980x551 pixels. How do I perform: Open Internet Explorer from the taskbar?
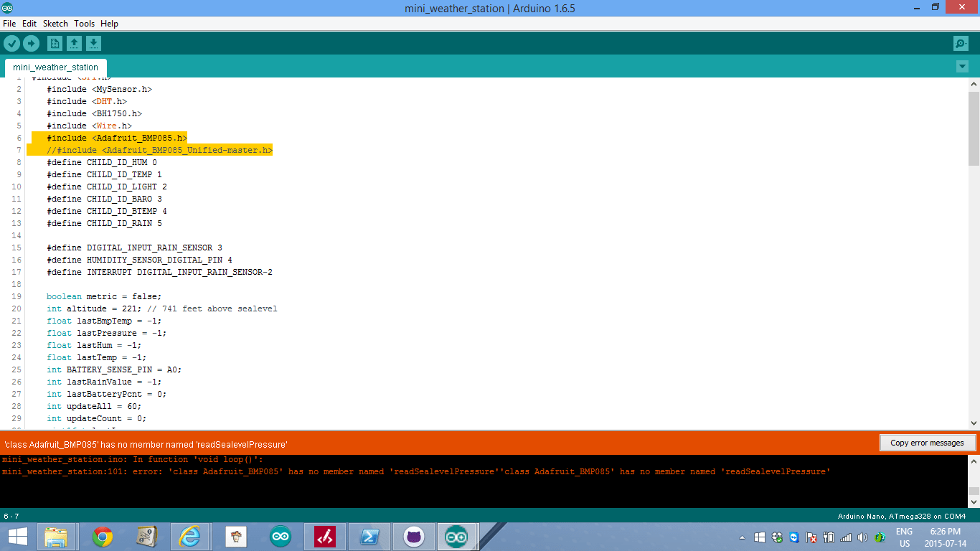coord(190,537)
